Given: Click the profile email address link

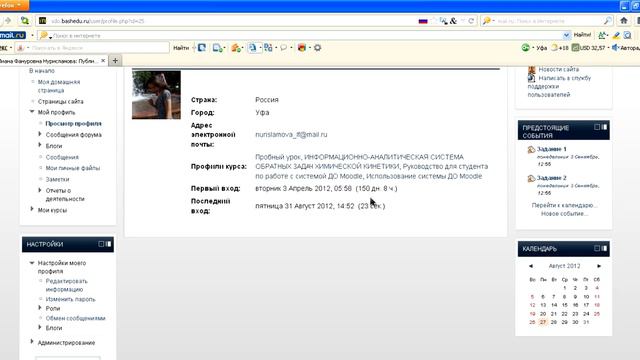Looking at the screenshot, I should 291,135.
